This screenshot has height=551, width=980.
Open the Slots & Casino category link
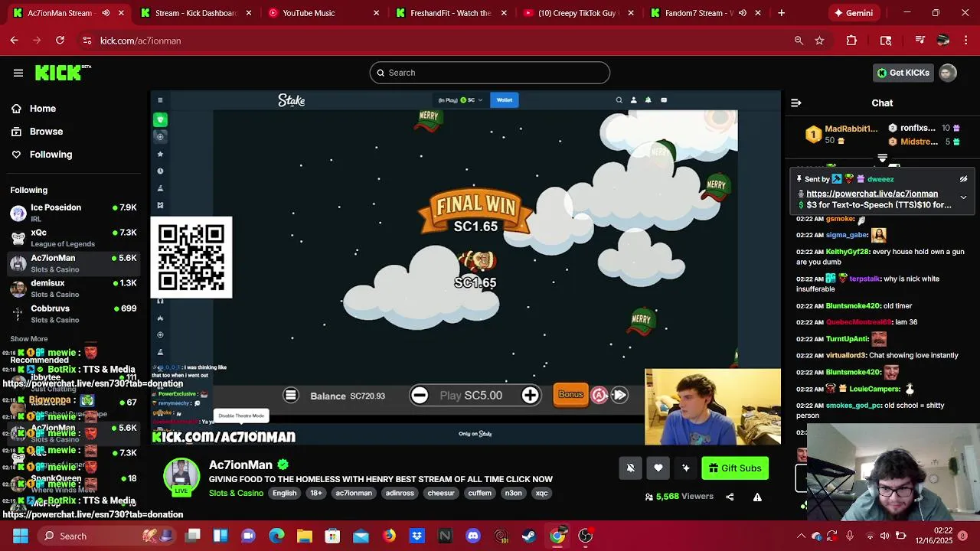236,493
